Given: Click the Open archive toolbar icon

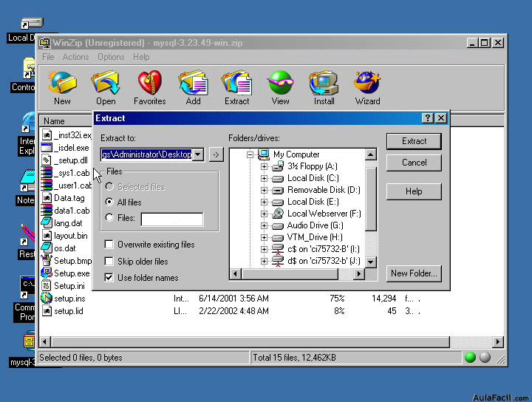Looking at the screenshot, I should [106, 83].
